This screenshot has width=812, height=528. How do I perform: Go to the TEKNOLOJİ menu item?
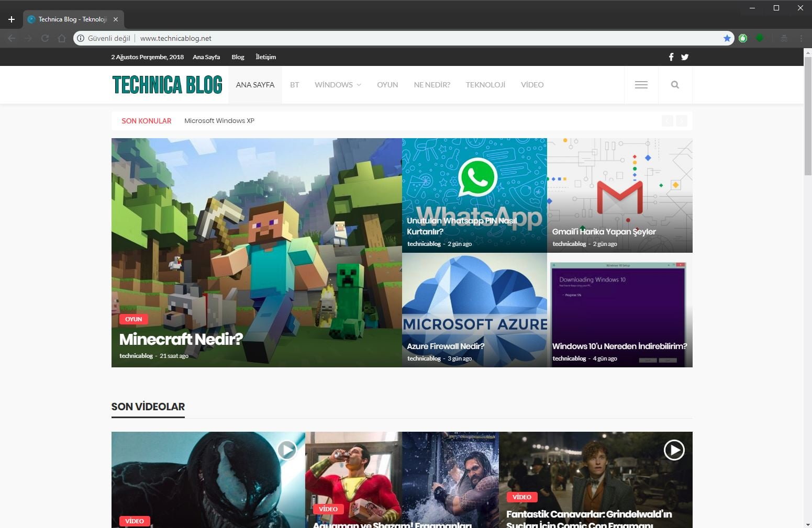[x=485, y=85]
